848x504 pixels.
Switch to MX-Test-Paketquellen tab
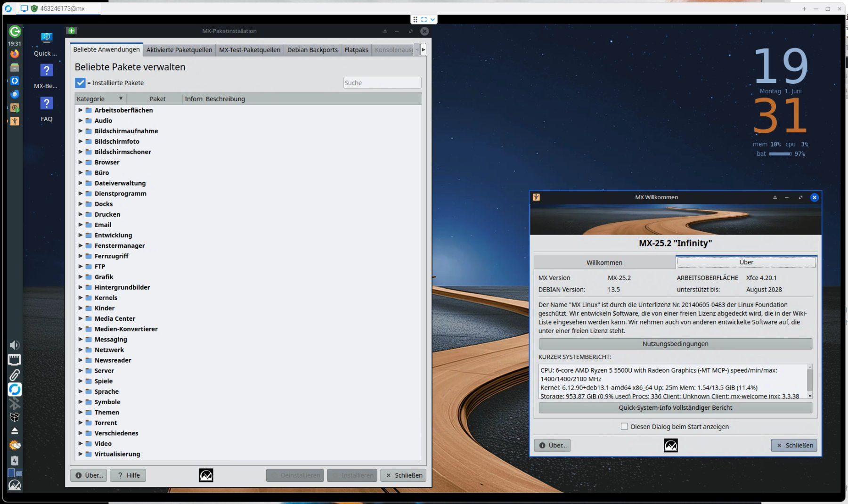(250, 50)
